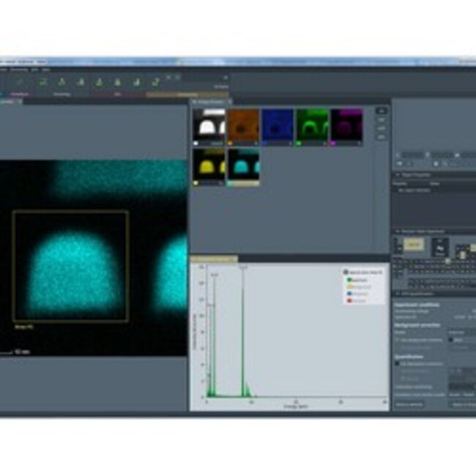Toggle the checkbox under Background correction
This screenshot has height=476, width=476.
point(398,340)
